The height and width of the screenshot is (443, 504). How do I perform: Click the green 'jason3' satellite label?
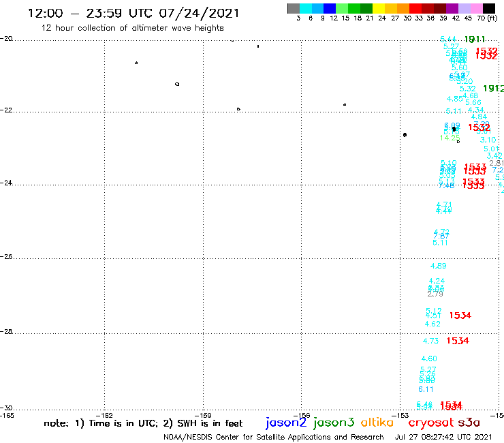pos(334,423)
